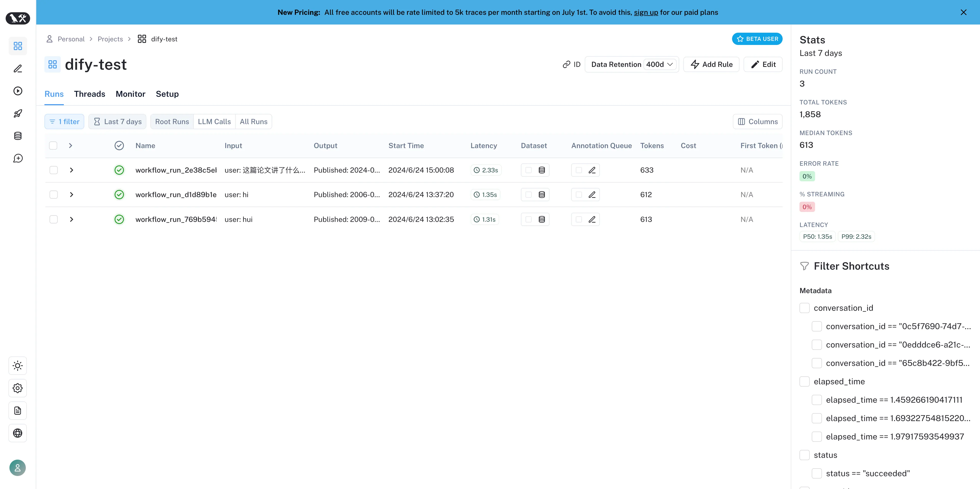Follow the sign up link in banner
Viewport: 980px width, 489px height.
pos(646,12)
